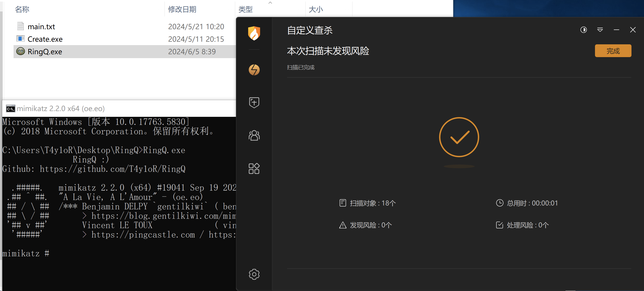
Task: Toggle the dark/light theme icon
Action: (x=584, y=30)
